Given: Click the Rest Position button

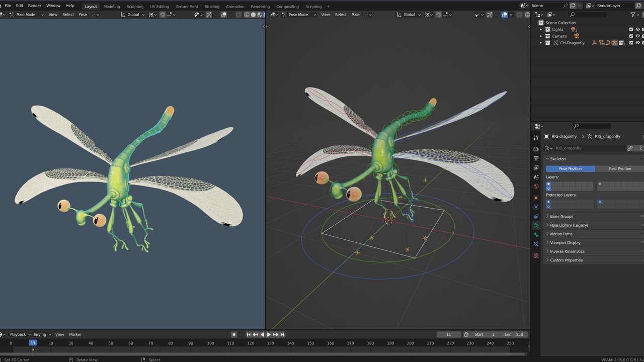Looking at the screenshot, I should click(x=620, y=168).
